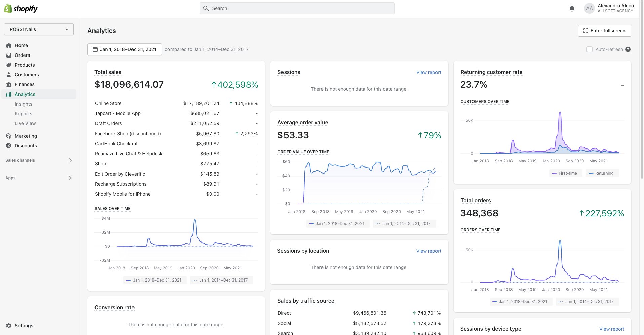
Task: Toggle 2018–2021 legend under Order value chart
Action: (x=338, y=224)
